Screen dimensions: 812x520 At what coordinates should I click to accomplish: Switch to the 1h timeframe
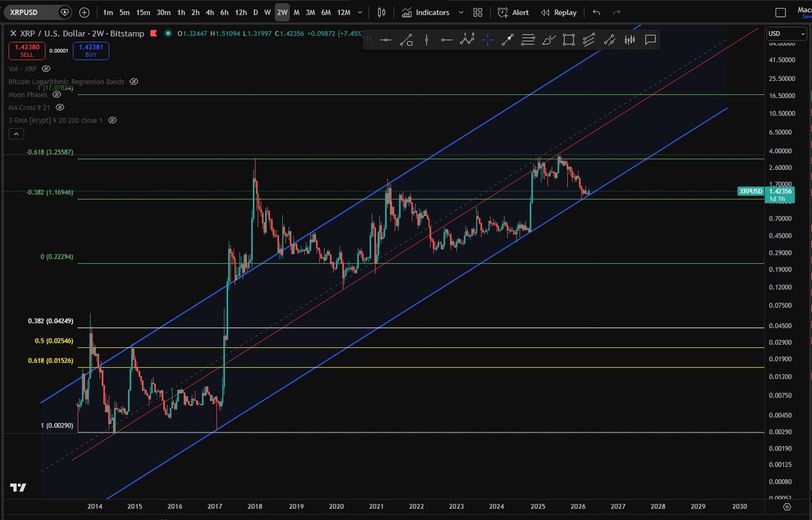[x=181, y=12]
